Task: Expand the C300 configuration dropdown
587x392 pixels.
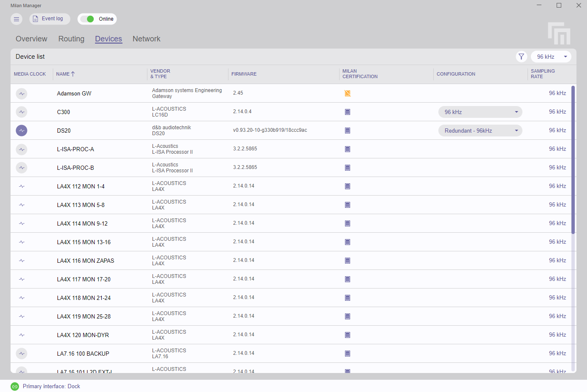Action: [480, 112]
